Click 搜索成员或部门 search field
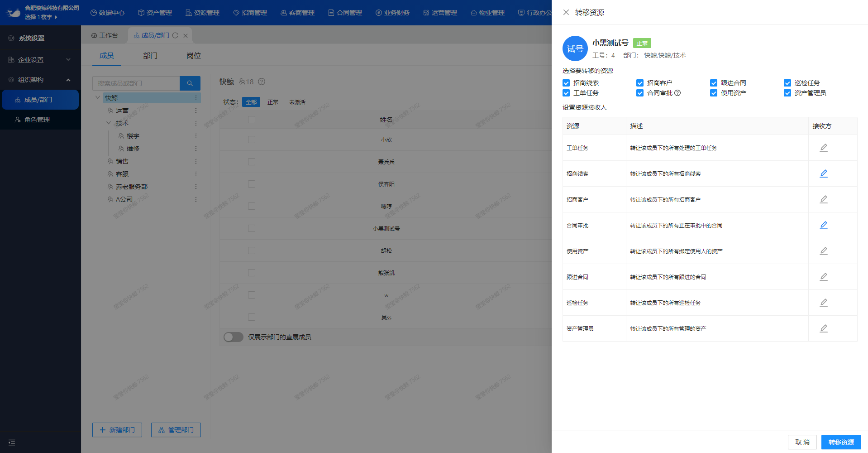The image size is (868, 453). point(136,83)
